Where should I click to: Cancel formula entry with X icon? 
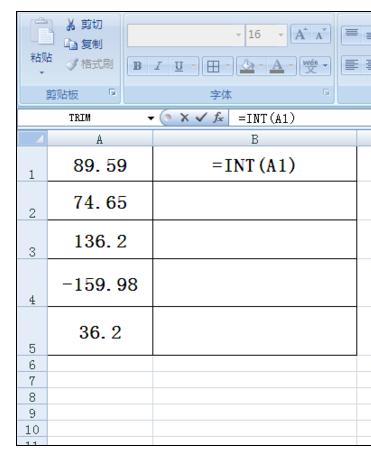pyautogui.click(x=184, y=117)
